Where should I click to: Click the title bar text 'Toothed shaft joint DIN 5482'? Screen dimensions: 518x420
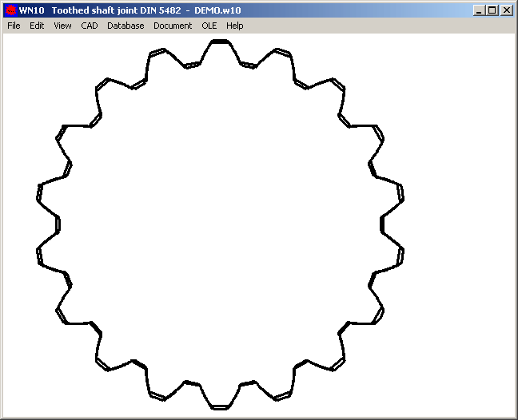pyautogui.click(x=117, y=10)
